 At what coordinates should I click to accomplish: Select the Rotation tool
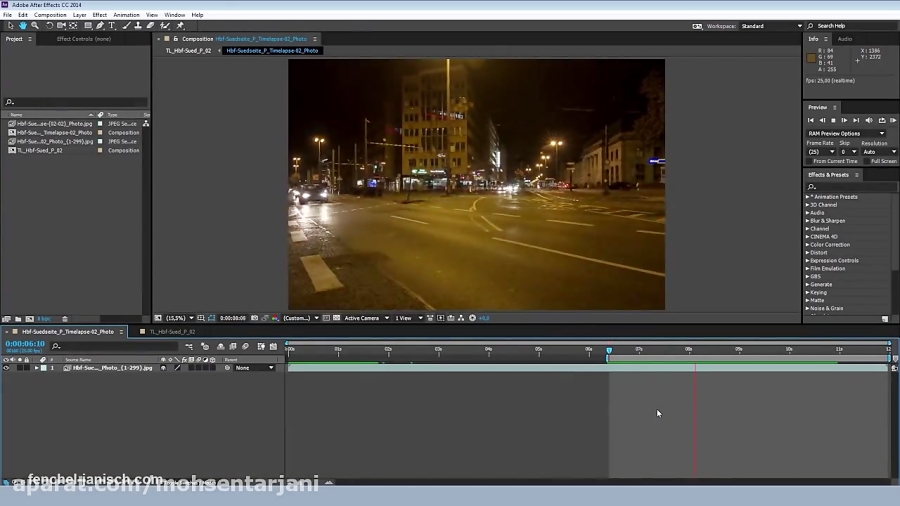[49, 26]
